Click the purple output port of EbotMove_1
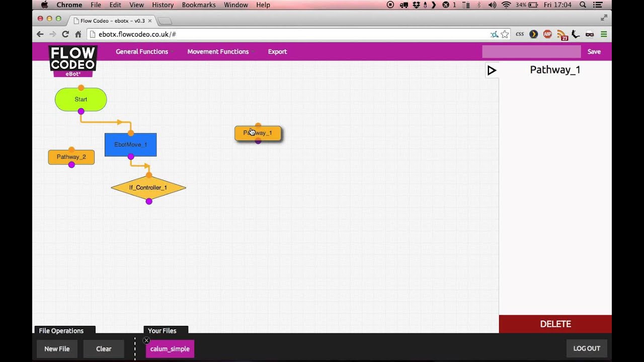The height and width of the screenshot is (362, 644). point(131,157)
